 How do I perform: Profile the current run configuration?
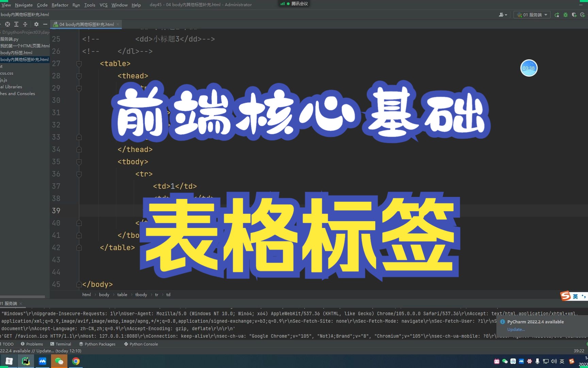[x=582, y=15]
